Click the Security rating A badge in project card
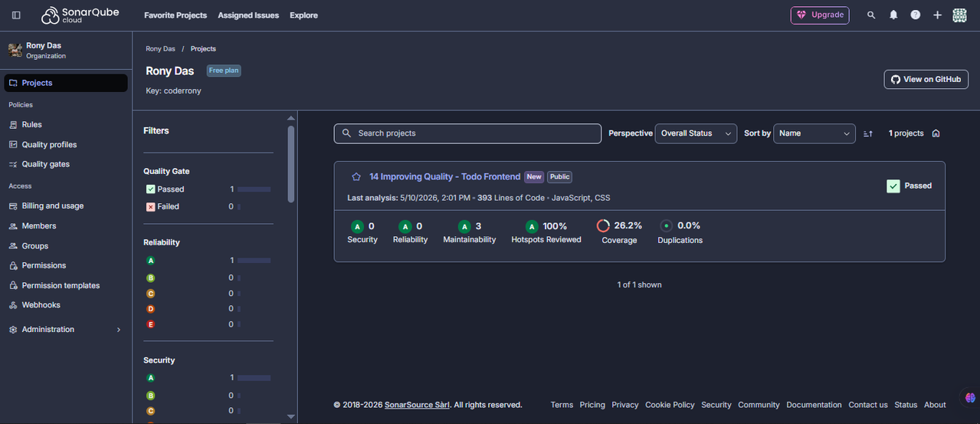Image resolution: width=980 pixels, height=424 pixels. 357,226
